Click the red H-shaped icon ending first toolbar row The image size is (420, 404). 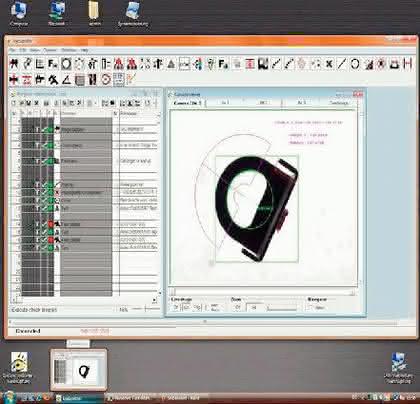(407, 64)
